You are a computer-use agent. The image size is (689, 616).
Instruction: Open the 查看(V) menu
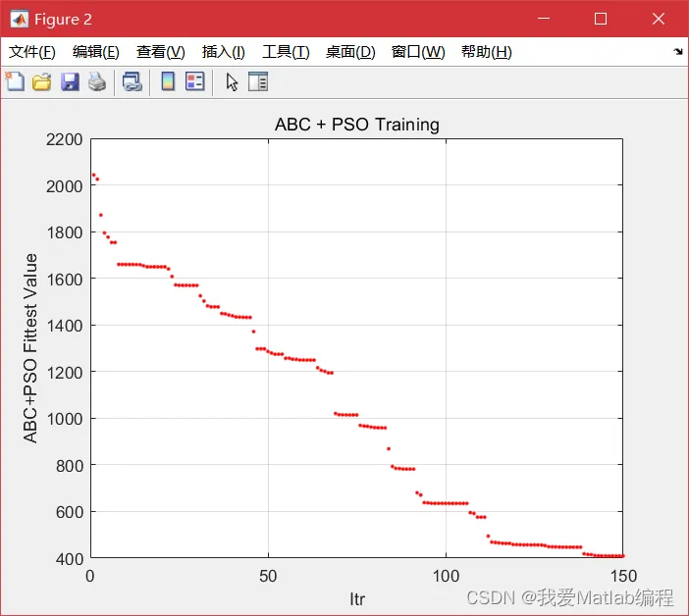pos(160,52)
